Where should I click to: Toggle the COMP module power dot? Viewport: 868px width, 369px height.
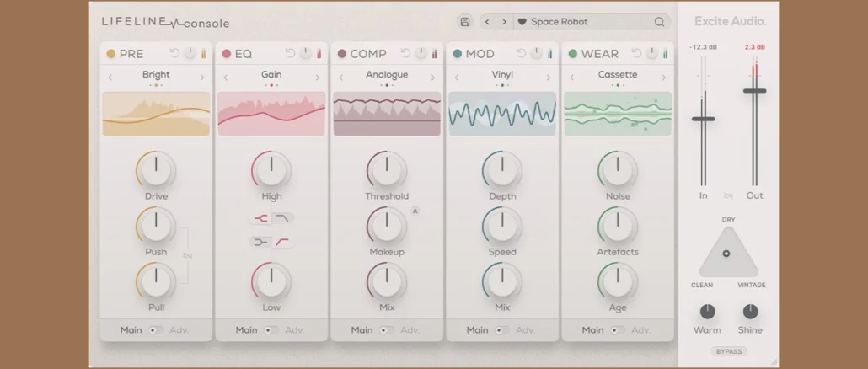tap(342, 54)
